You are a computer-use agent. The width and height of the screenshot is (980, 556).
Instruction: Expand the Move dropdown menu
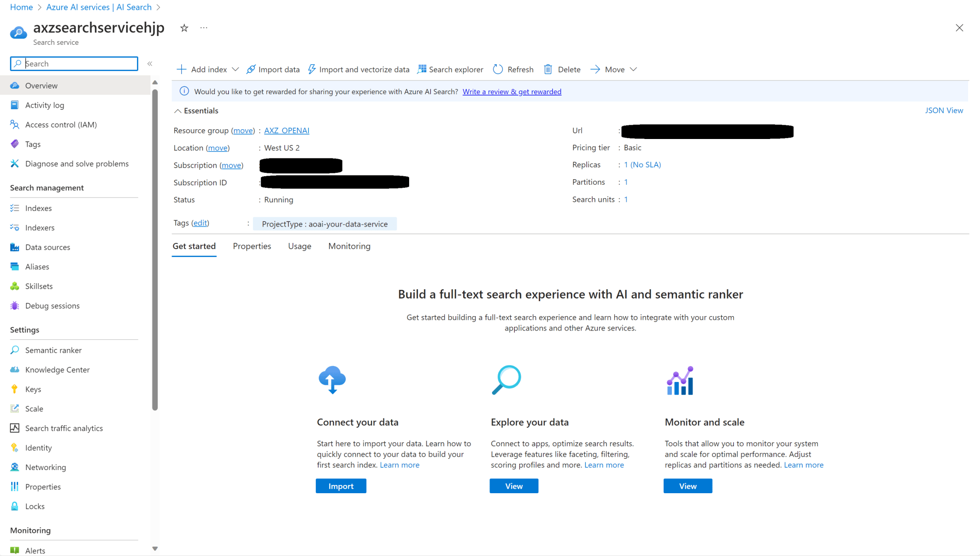[x=633, y=69]
